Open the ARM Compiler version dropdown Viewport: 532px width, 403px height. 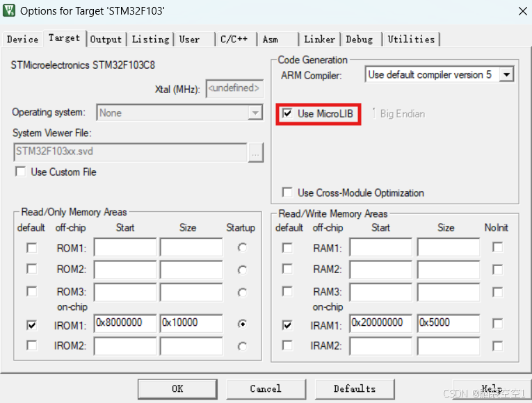[440, 74]
